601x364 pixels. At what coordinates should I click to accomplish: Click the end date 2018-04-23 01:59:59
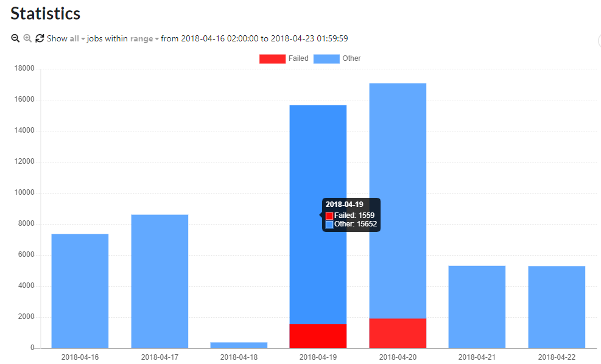pyautogui.click(x=309, y=38)
